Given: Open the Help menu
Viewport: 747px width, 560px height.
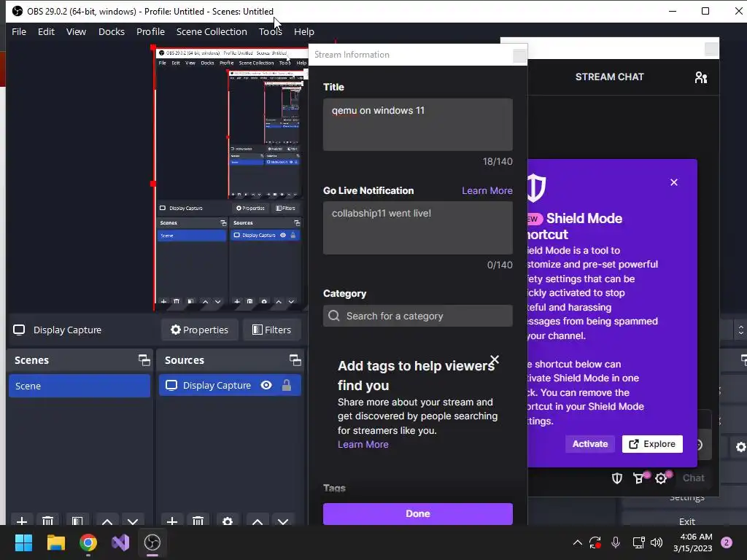Looking at the screenshot, I should tap(304, 32).
